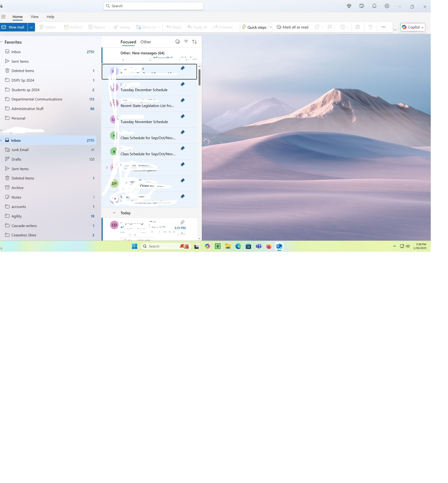Click the Print icon in ribbon

click(x=357, y=27)
